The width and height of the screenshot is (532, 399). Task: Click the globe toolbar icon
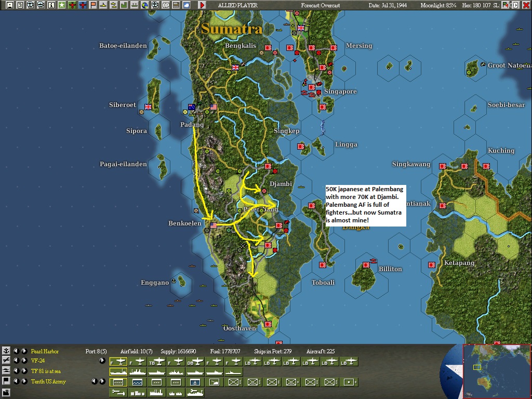[x=145, y=5]
